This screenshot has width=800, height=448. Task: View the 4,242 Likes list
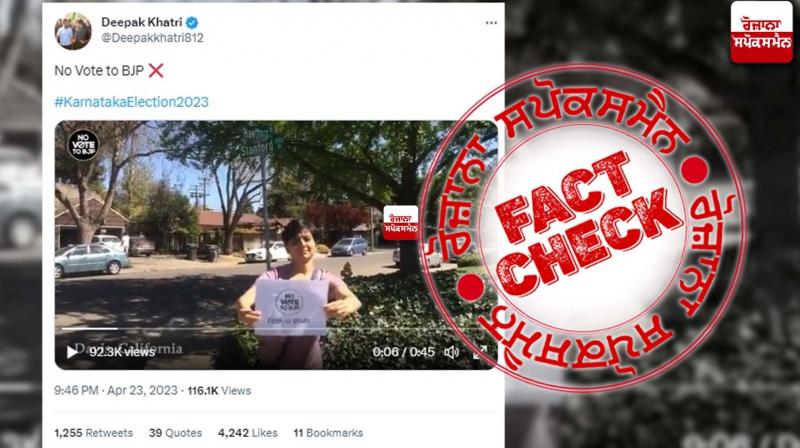(247, 433)
